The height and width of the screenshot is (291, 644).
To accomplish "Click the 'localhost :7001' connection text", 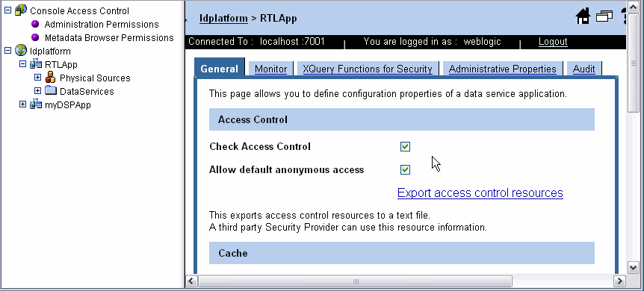I will coord(292,42).
